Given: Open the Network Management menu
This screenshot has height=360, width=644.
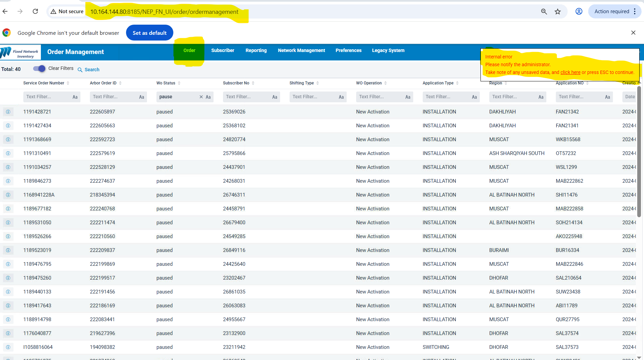Looking at the screenshot, I should pyautogui.click(x=301, y=50).
